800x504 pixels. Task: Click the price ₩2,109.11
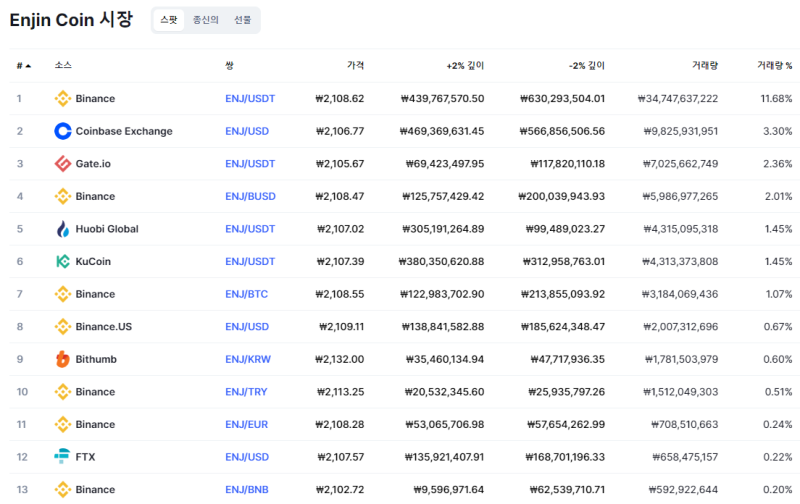click(x=342, y=327)
